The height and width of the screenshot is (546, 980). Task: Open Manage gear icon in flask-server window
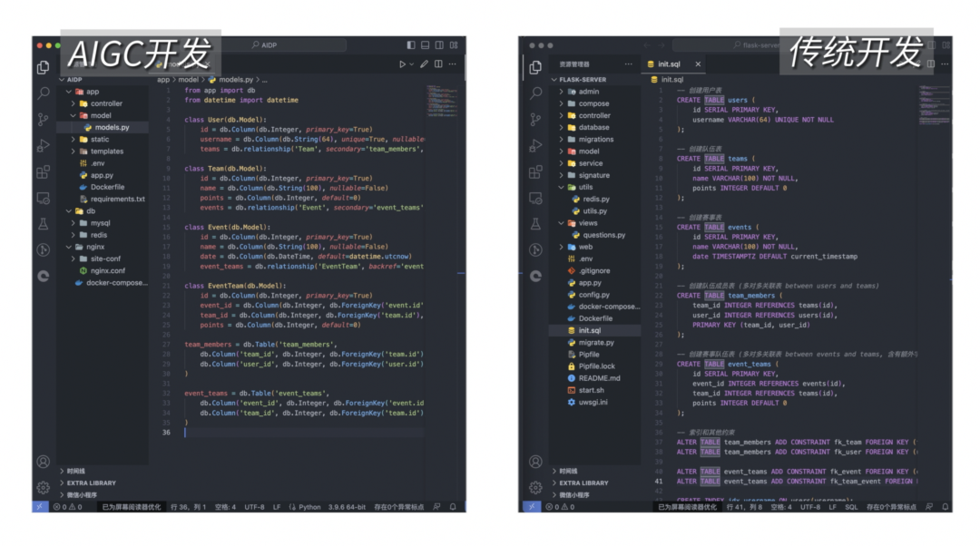coord(535,487)
